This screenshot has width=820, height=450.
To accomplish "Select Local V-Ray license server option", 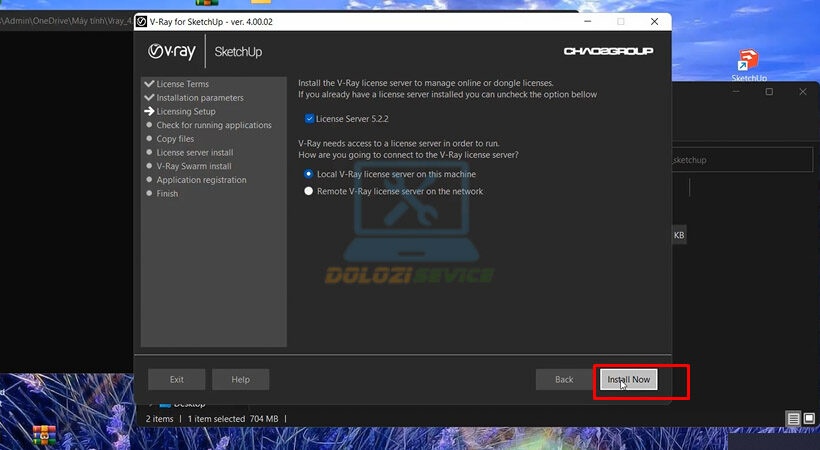I will click(x=309, y=174).
